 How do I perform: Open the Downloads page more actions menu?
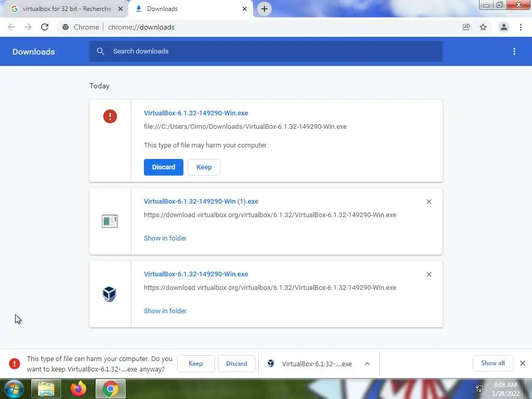[x=514, y=51]
